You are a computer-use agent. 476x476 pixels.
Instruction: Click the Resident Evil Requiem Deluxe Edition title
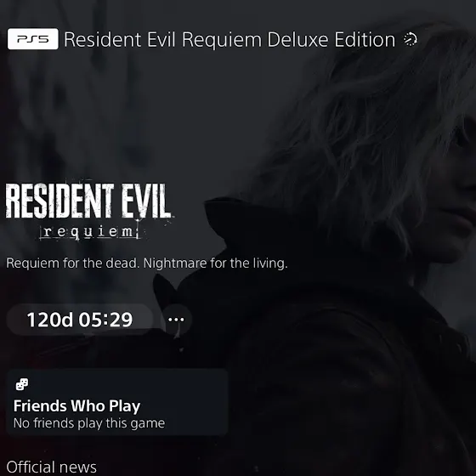[x=229, y=39]
